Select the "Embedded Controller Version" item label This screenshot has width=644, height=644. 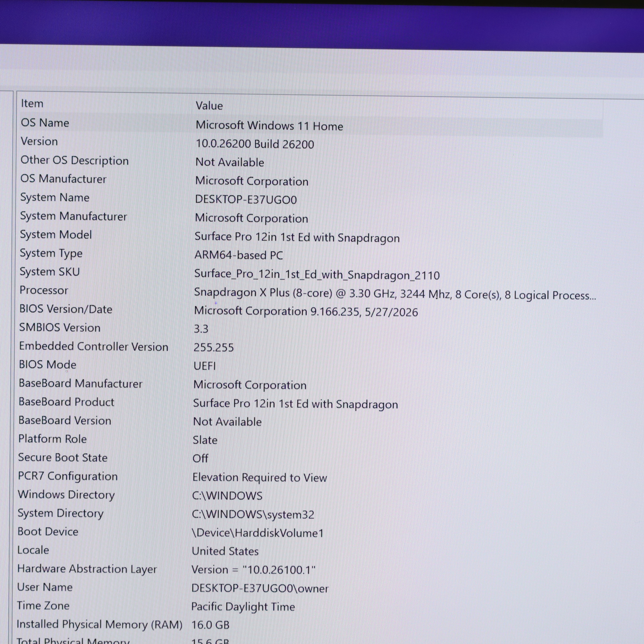click(93, 346)
